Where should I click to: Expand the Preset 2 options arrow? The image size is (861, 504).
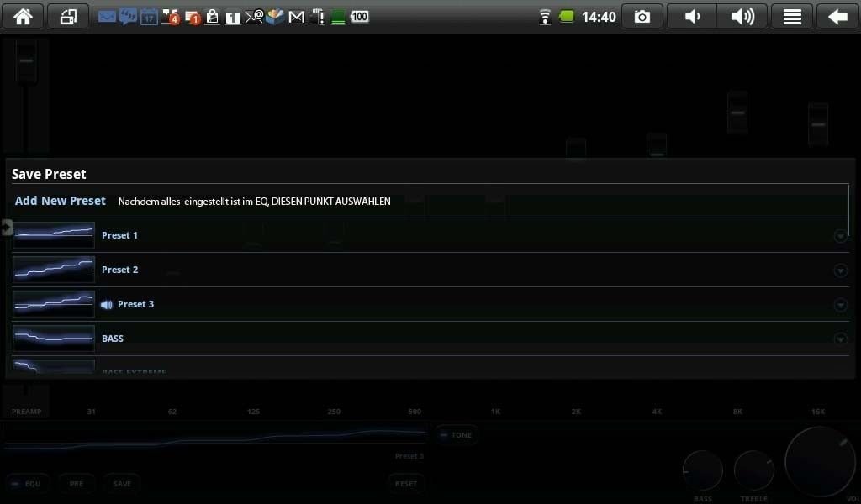(840, 270)
